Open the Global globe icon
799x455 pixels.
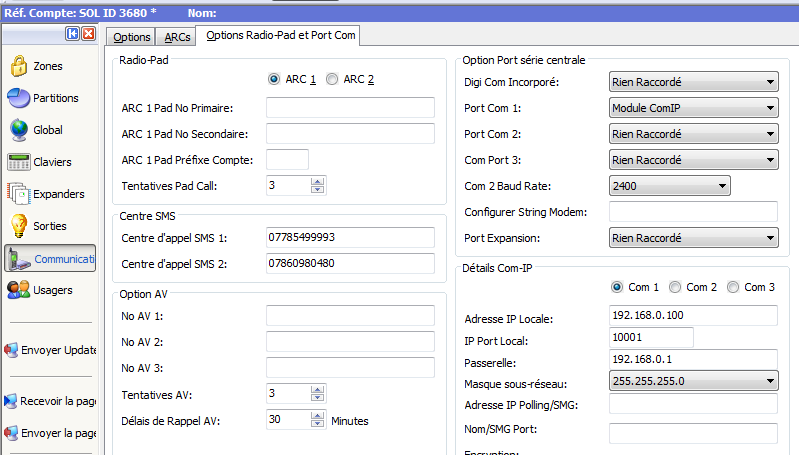[18, 130]
